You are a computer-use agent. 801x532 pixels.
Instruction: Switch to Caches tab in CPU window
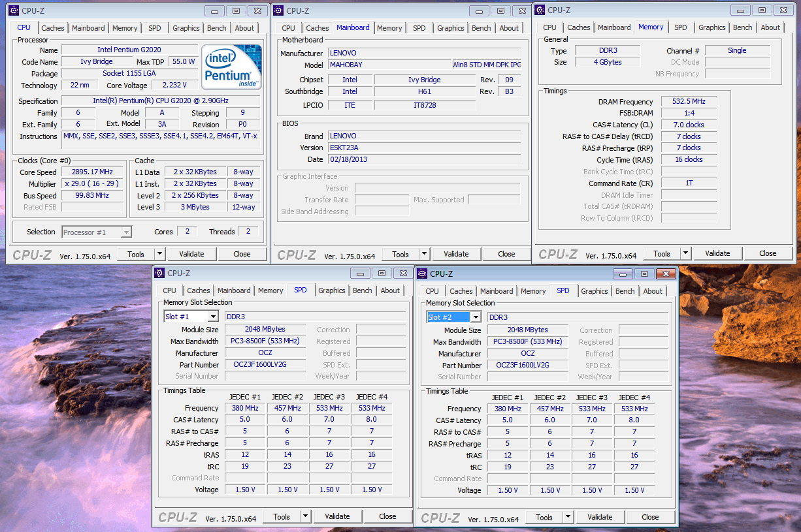pos(53,28)
